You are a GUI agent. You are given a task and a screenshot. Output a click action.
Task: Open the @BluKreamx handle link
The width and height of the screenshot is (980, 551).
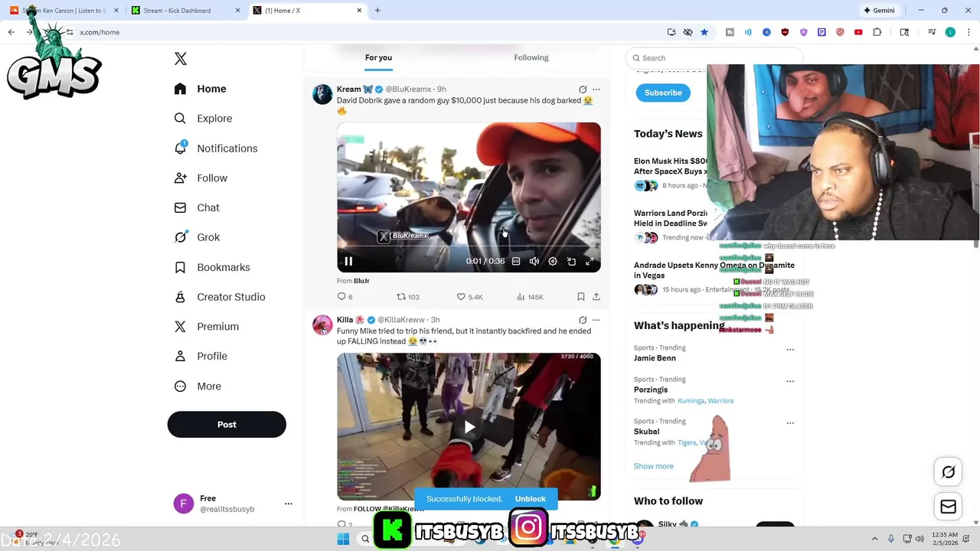408,90
